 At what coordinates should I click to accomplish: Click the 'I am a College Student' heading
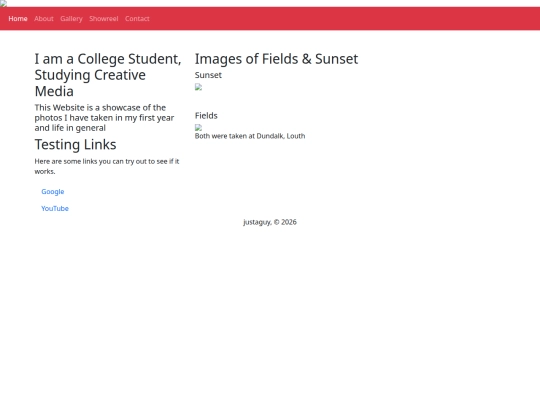[x=108, y=75]
